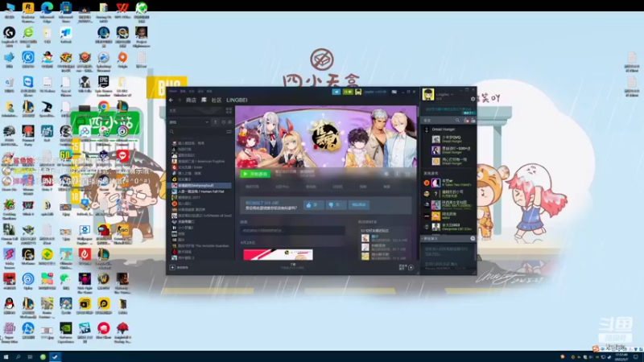Open Google Chrome desktop shortcut
Viewport: 644px width, 362px height.
[104, 106]
